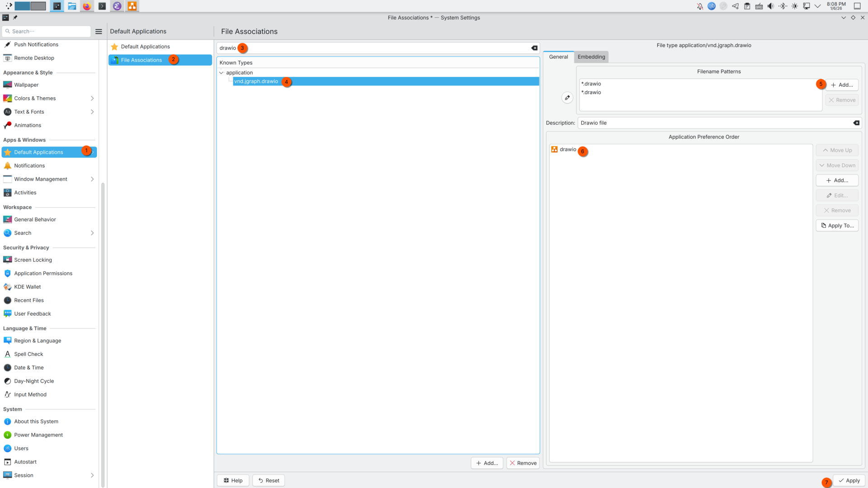Click the edit icon button beside Filename Patterns
The width and height of the screenshot is (868, 488).
click(567, 98)
